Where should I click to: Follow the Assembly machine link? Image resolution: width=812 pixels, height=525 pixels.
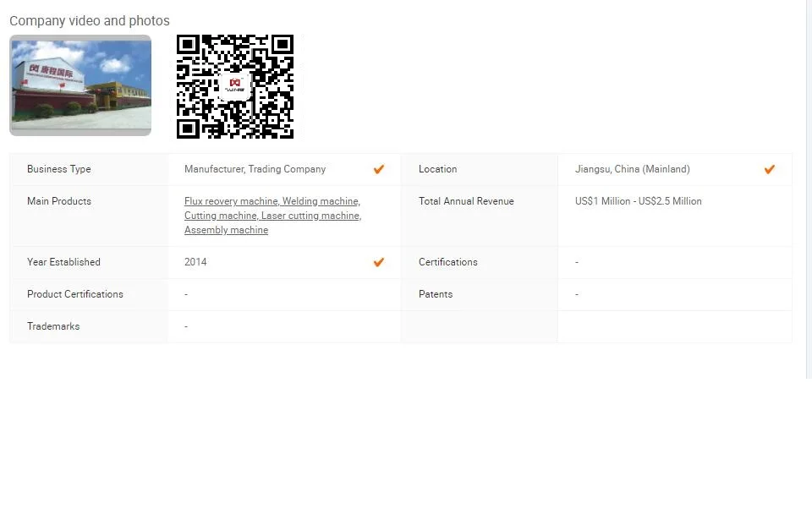point(227,231)
